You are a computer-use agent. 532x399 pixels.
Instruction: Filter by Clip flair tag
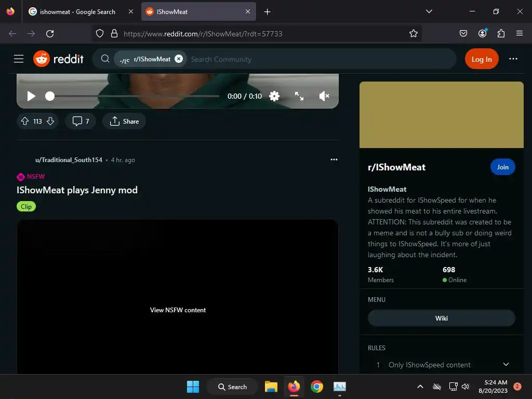[26, 207]
